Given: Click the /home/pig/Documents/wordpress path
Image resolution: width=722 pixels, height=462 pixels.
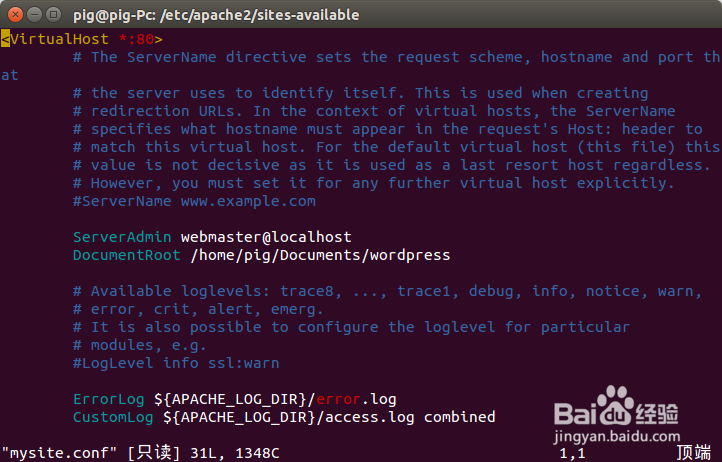Looking at the screenshot, I should point(320,255).
